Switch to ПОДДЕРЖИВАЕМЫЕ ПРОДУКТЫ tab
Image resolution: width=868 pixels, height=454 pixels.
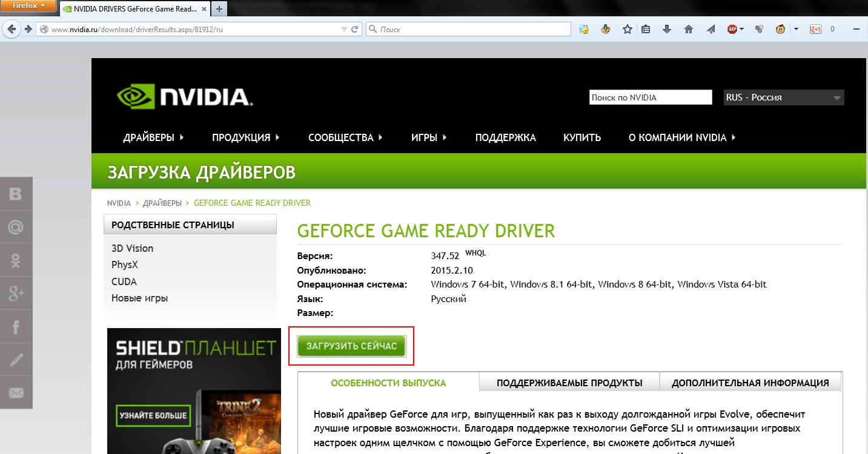pyautogui.click(x=569, y=383)
